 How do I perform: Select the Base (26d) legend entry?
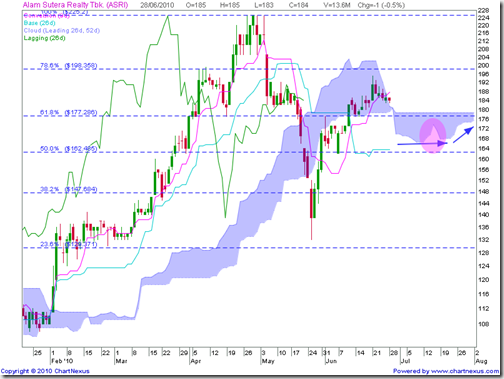click(x=39, y=23)
